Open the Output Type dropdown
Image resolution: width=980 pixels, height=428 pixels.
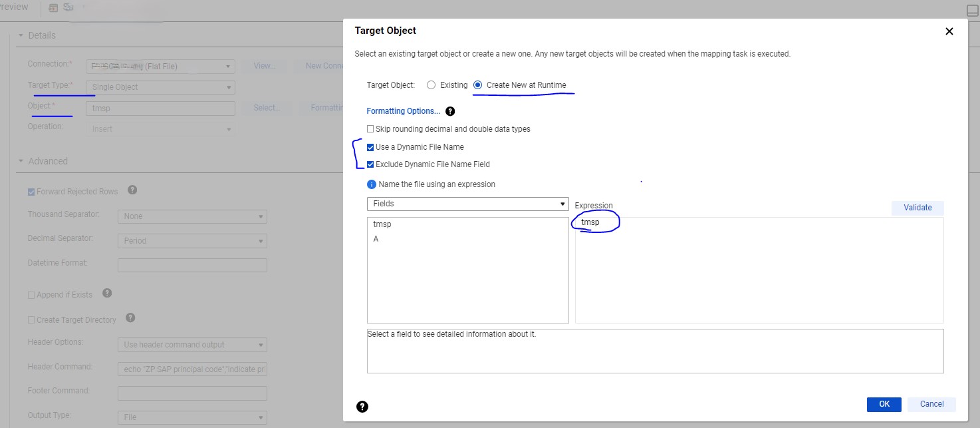coord(192,417)
